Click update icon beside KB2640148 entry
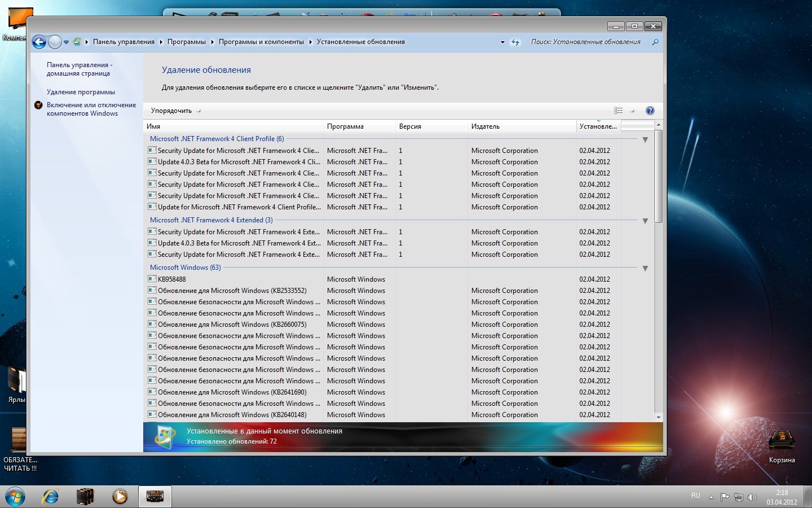Screen dimensions: 812x508 click(x=152, y=414)
